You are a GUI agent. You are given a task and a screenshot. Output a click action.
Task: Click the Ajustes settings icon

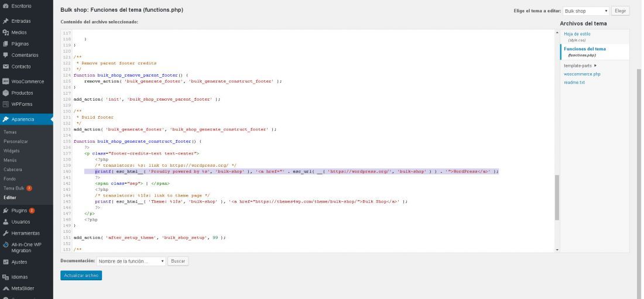5,262
